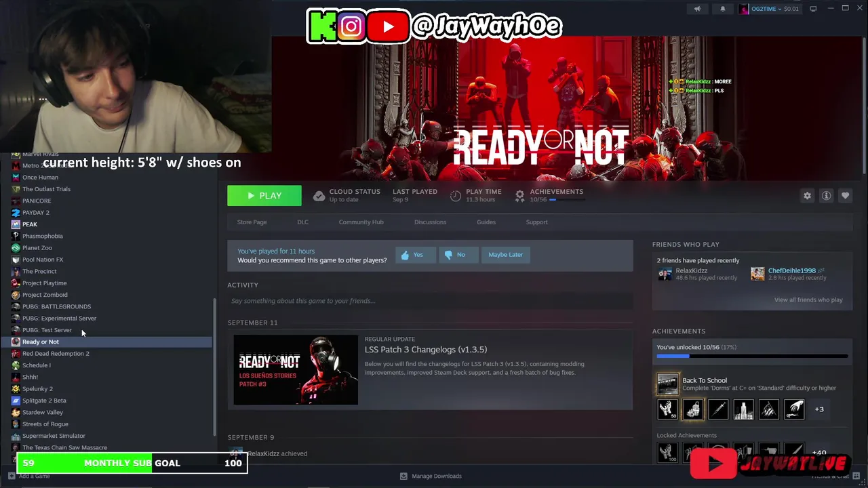Recommend the game by clicking Yes
868x488 pixels.
pyautogui.click(x=416, y=255)
